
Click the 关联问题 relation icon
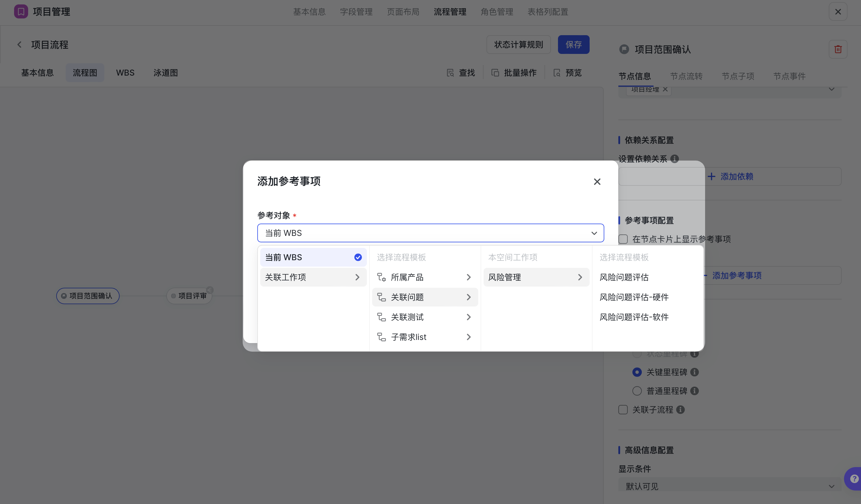(381, 297)
